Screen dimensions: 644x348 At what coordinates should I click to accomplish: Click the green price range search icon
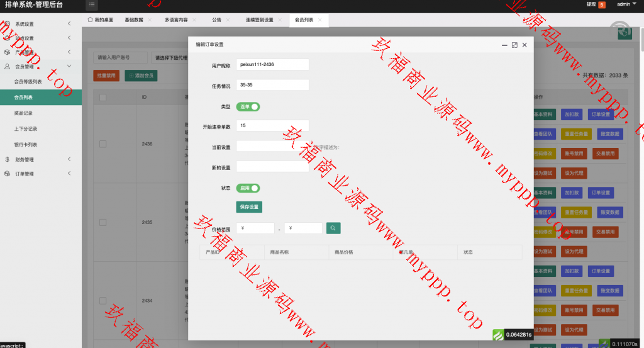pos(333,228)
